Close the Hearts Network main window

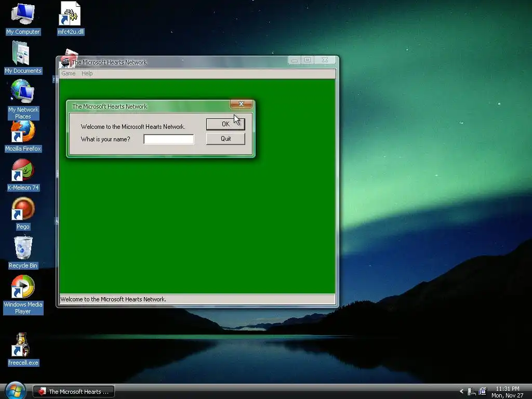pyautogui.click(x=325, y=60)
